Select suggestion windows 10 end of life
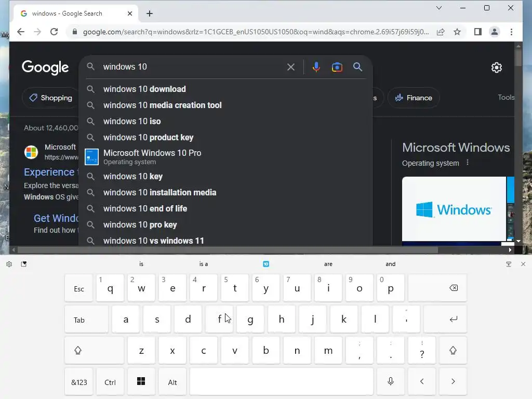 coord(225,209)
